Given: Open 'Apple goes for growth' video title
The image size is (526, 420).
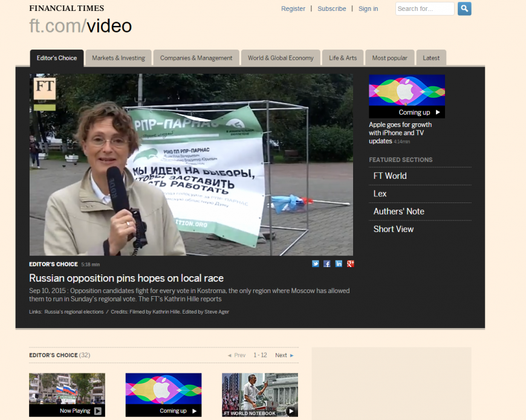Looking at the screenshot, I should pos(400,133).
